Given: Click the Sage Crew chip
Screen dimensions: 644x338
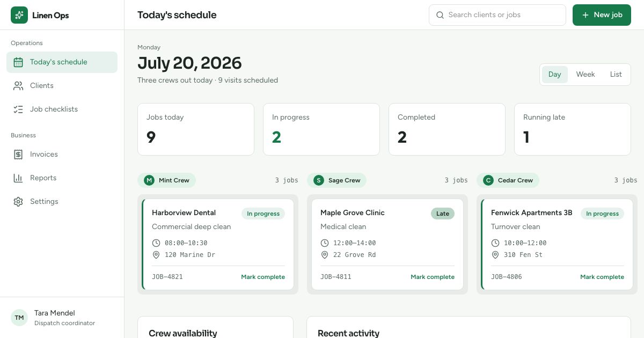Looking at the screenshot, I should point(337,180).
